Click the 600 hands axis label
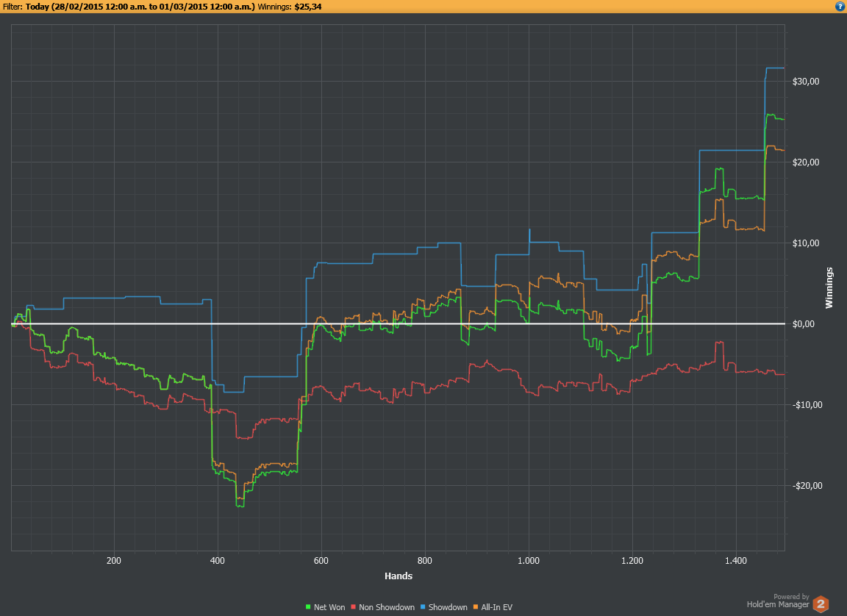This screenshot has width=847, height=616. (321, 561)
